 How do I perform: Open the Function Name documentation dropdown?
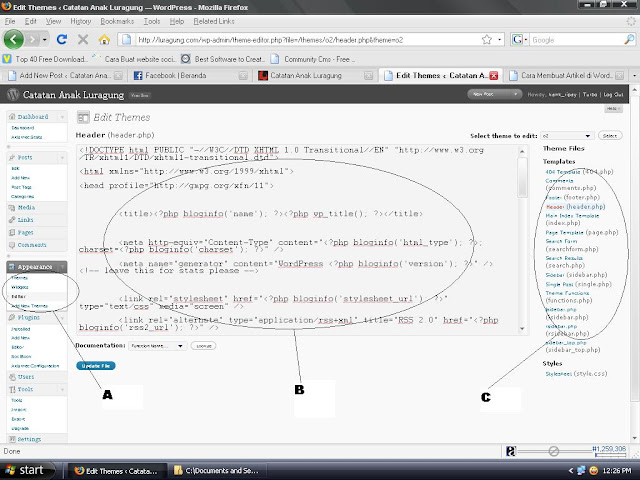[x=157, y=346]
